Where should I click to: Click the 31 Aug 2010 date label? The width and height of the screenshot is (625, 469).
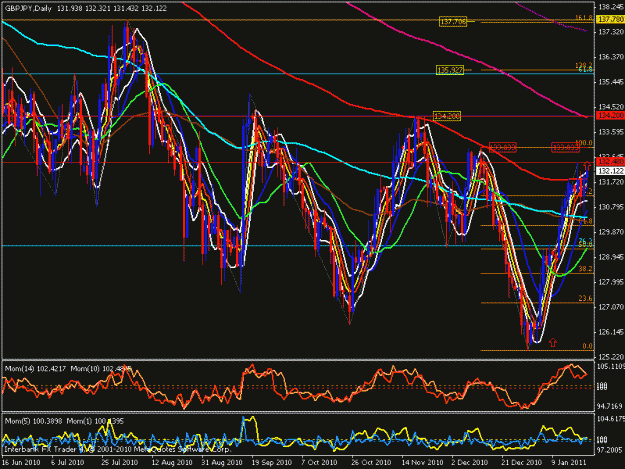222,463
